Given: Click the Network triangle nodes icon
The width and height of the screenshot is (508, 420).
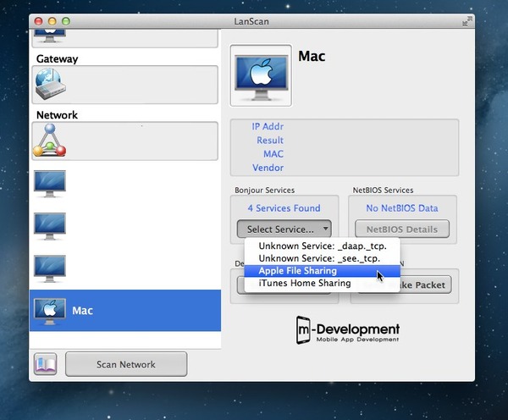Looking at the screenshot, I should (49, 140).
